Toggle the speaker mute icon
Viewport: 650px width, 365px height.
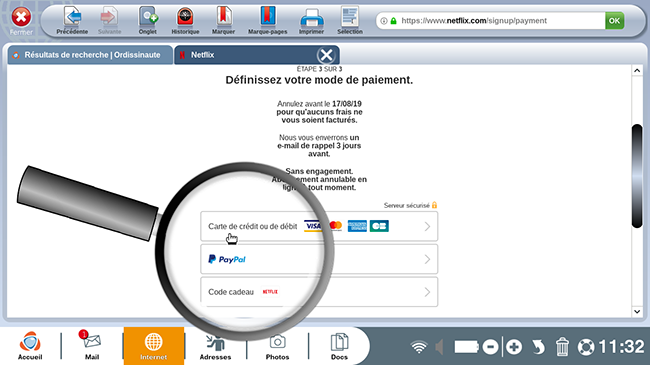pos(439,347)
